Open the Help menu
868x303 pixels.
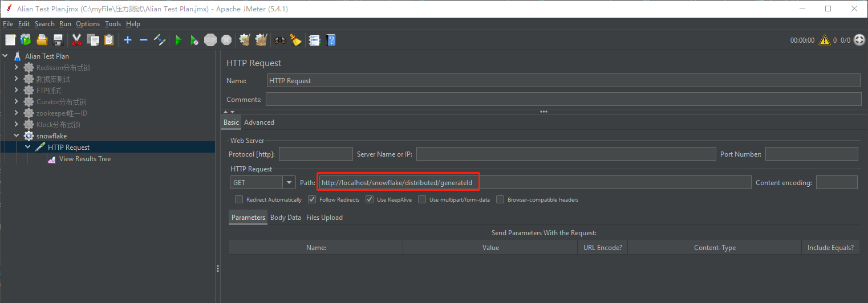133,24
